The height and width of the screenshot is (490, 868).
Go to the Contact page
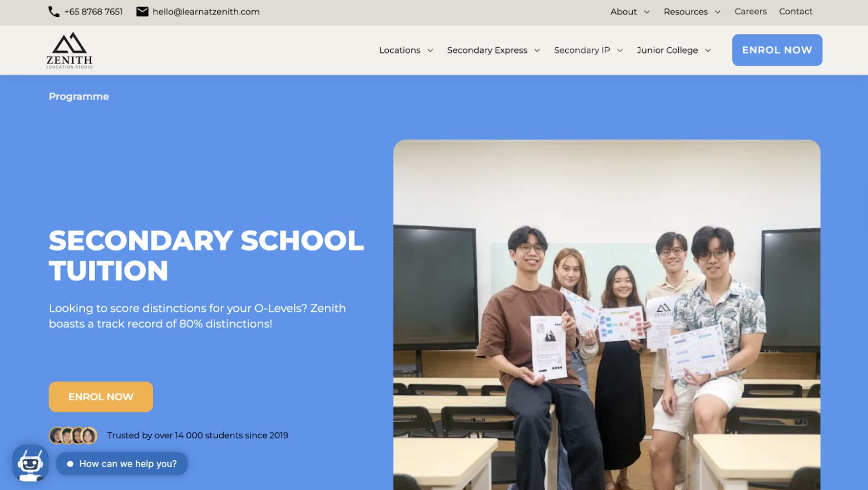[x=795, y=12]
